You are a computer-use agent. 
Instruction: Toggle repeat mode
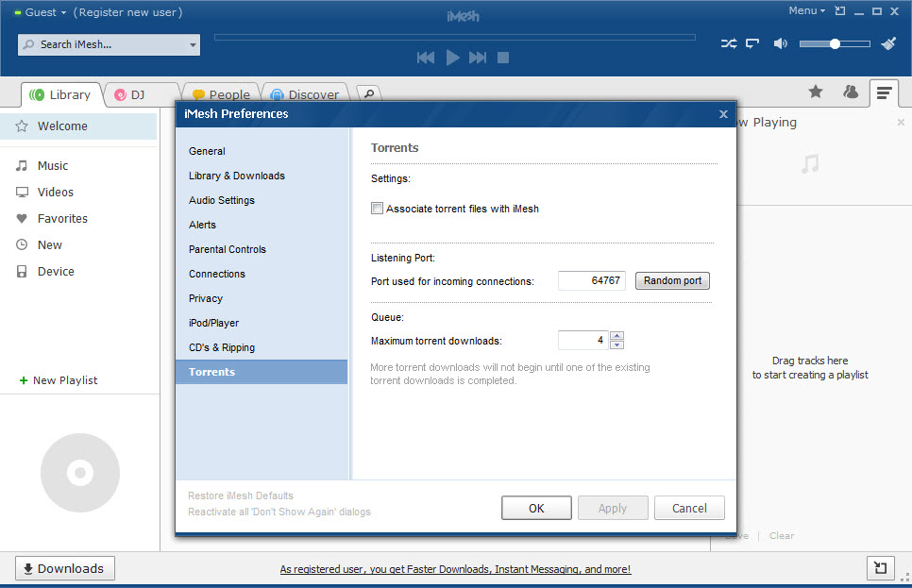(752, 43)
